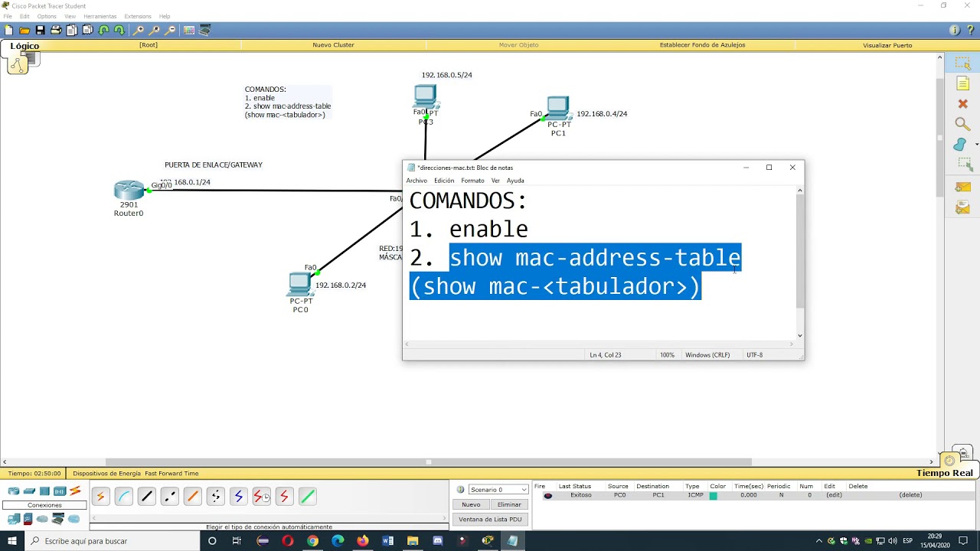Pick the console cable connection icon
The width and height of the screenshot is (980, 551).
click(124, 497)
